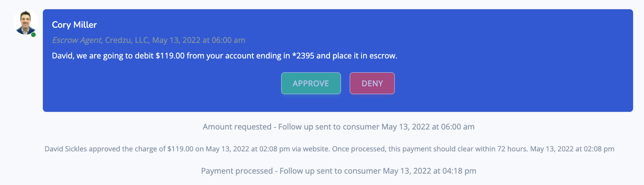Click the David Sickles approved the charge notice
Viewport: 644px width, 185px height.
pyautogui.click(x=330, y=149)
